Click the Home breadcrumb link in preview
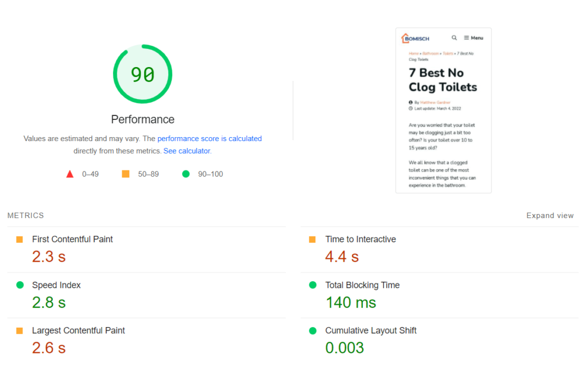 tap(413, 53)
